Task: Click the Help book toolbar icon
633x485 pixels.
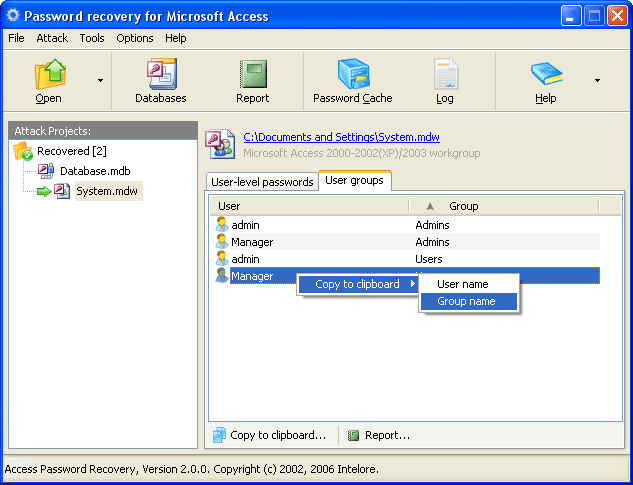Action: point(546,74)
